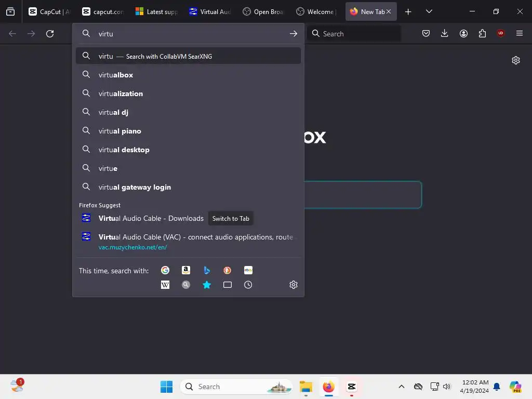532x399 pixels.
Task: Switch to the Welcome tab
Action: (316, 11)
